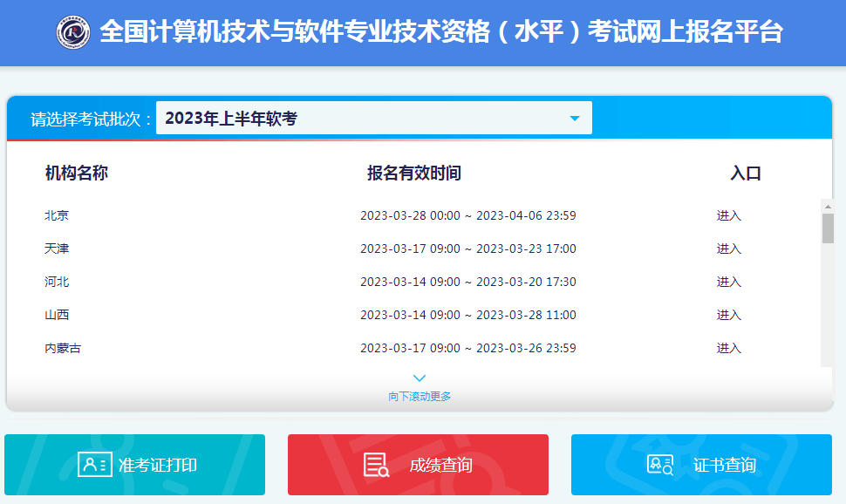Click the platform logo emblem in header
The height and width of the screenshot is (504, 846).
(x=73, y=33)
